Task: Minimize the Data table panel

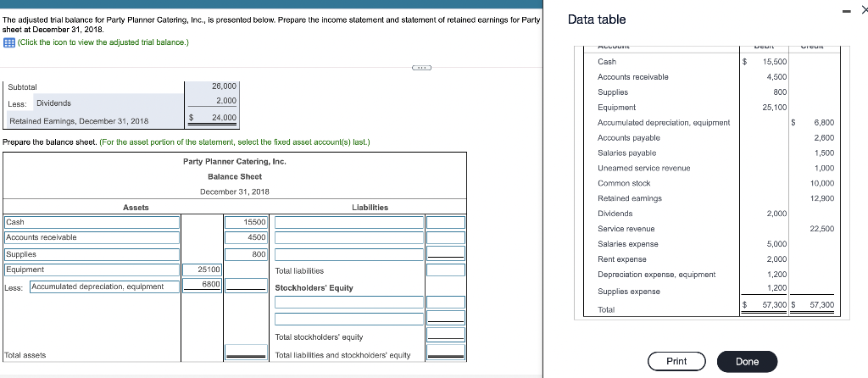Action: 847,11
